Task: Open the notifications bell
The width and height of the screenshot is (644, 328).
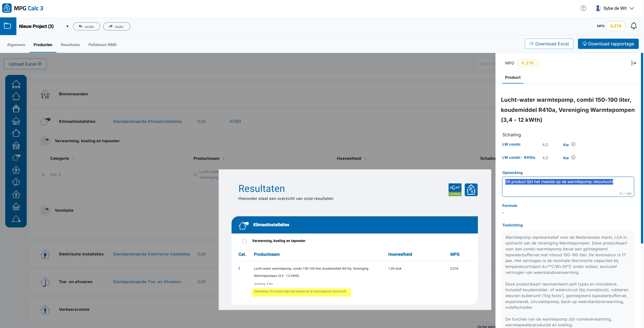Action: point(634,26)
